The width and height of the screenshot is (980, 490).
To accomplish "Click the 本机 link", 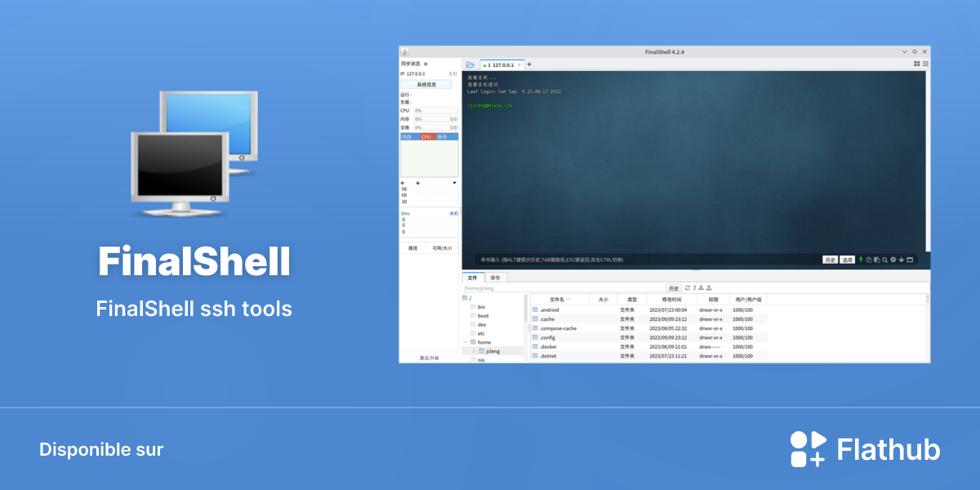I will [453, 213].
